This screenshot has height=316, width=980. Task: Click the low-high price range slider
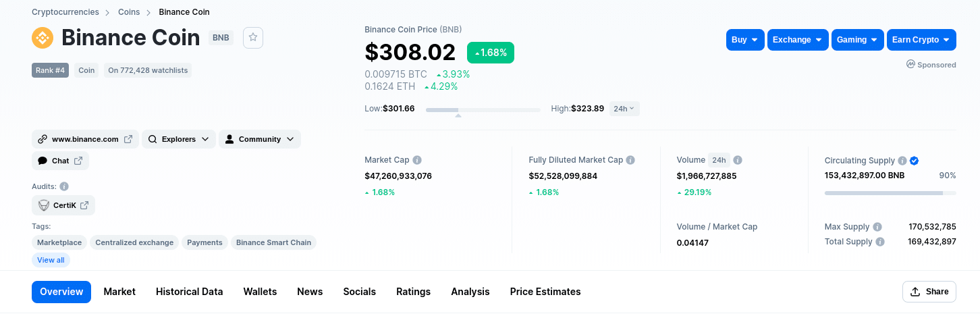click(x=483, y=109)
